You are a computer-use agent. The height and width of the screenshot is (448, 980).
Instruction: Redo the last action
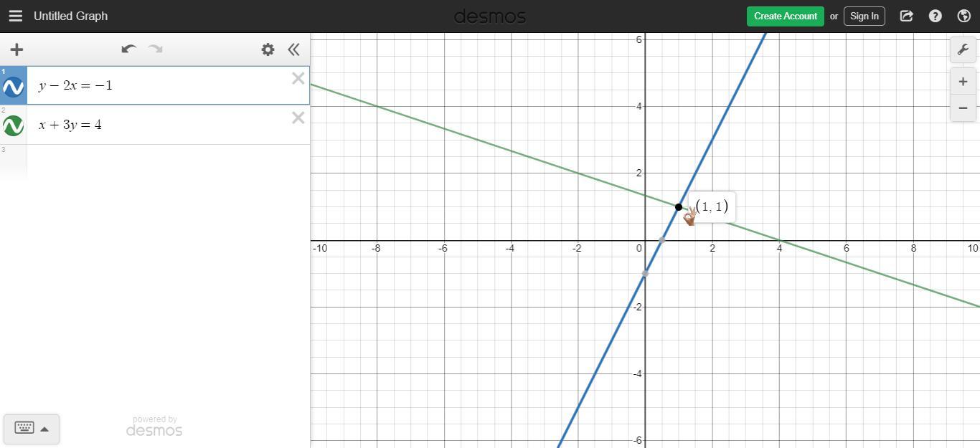point(155,49)
